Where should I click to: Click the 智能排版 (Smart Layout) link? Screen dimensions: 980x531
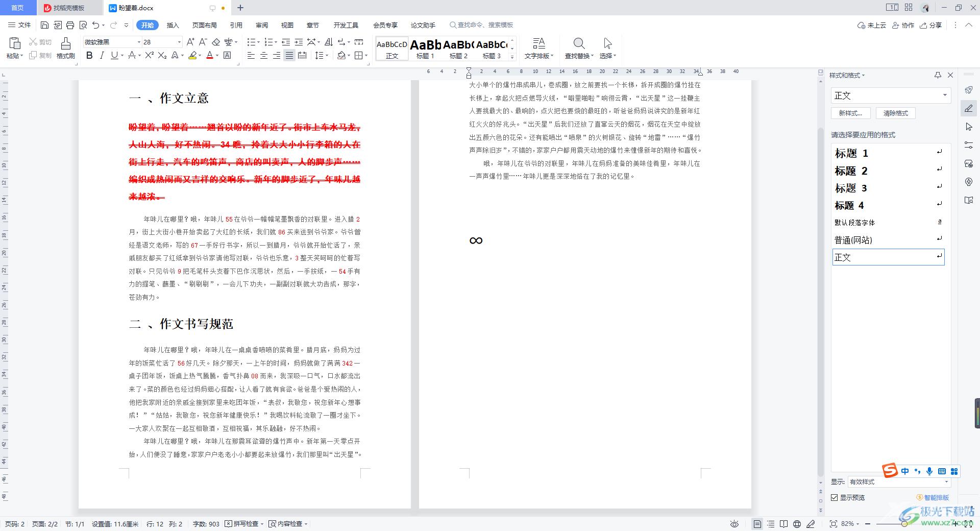pyautogui.click(x=933, y=497)
